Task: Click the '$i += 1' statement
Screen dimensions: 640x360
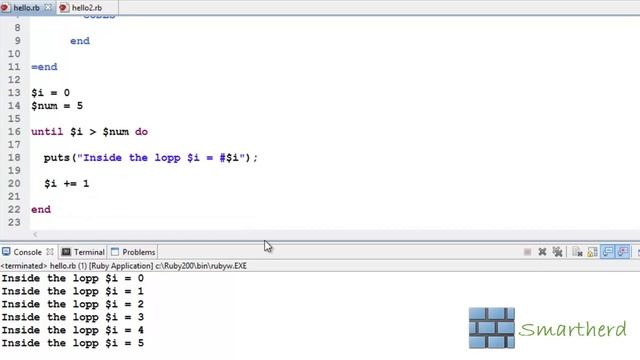Action: click(x=67, y=184)
